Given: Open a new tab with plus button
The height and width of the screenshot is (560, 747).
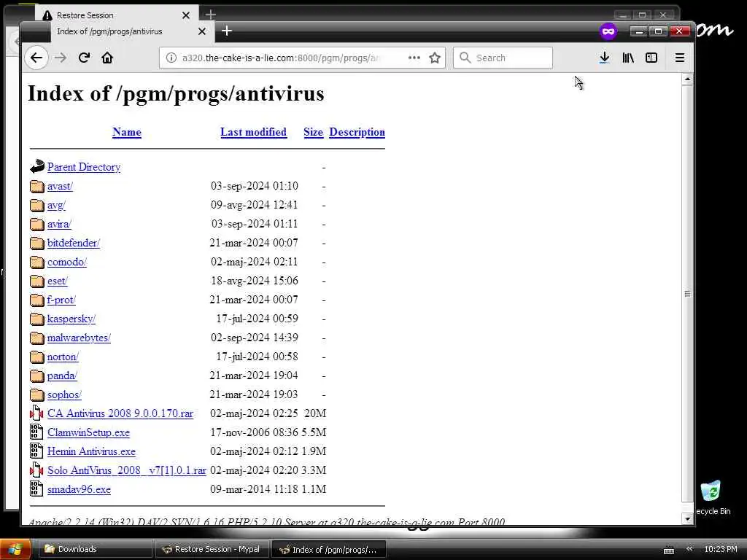Looking at the screenshot, I should tap(227, 31).
